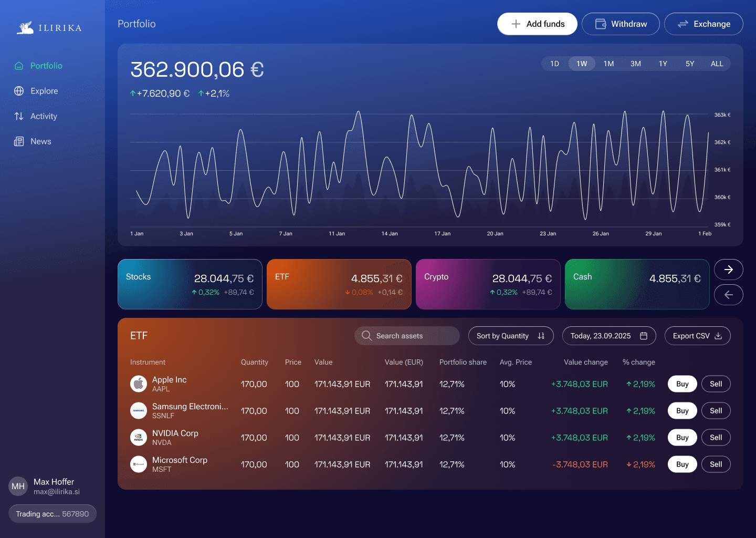The height and width of the screenshot is (538, 756).
Task: Click the Explore globe icon
Action: [19, 91]
